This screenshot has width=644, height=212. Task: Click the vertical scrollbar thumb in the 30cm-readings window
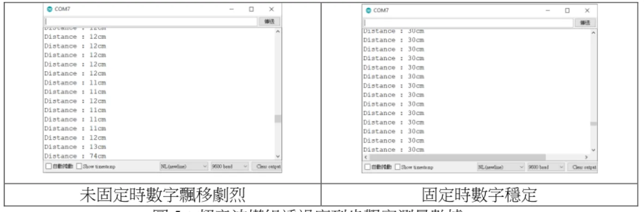pyautogui.click(x=594, y=124)
